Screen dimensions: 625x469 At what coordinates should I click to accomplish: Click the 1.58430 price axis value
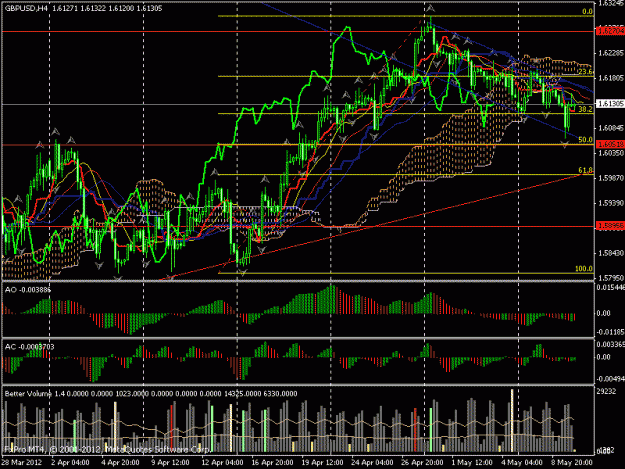coord(611,253)
